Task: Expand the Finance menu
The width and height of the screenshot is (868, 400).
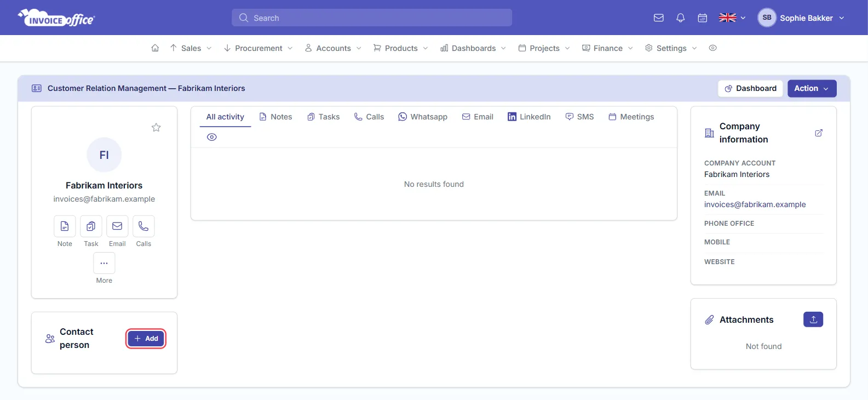Action: (607, 48)
